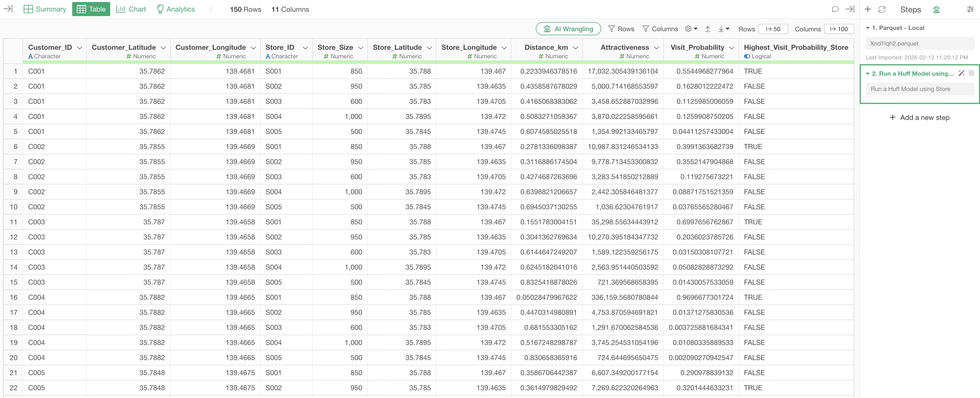
Task: Open the hamburger menu on Huff Model step
Action: pos(971,73)
